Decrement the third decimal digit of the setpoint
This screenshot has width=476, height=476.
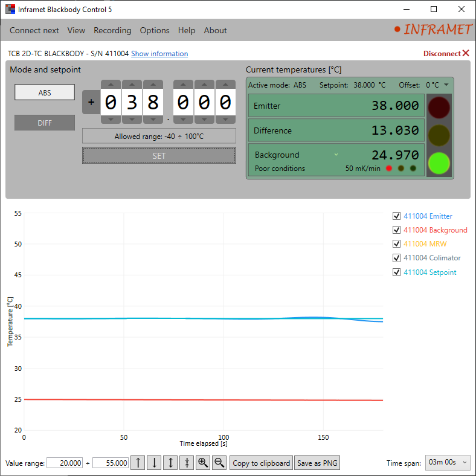coord(225,120)
